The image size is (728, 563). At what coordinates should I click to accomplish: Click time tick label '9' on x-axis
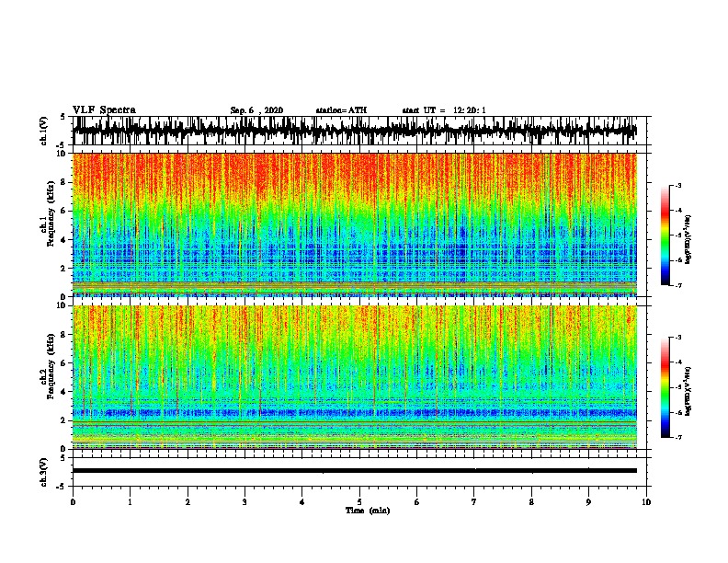pos(588,502)
